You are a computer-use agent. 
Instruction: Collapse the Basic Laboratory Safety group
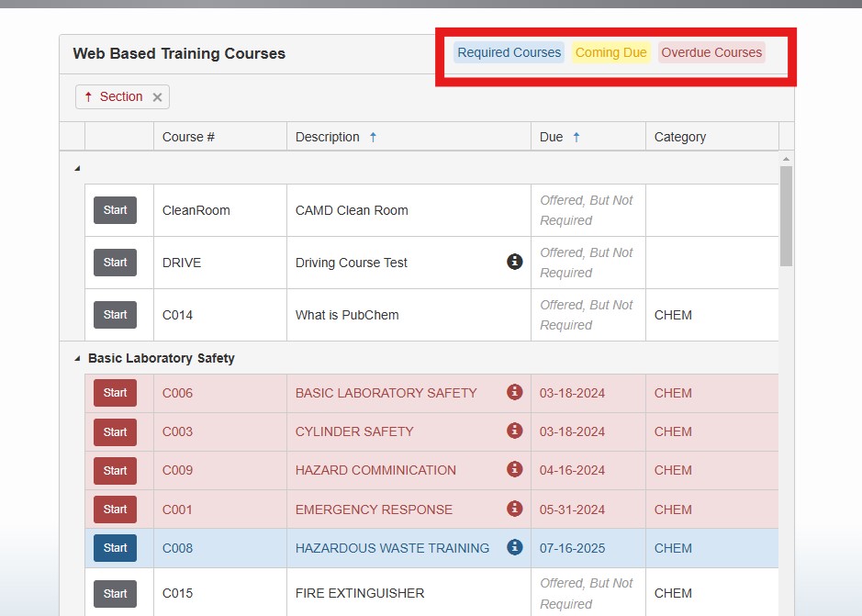(x=77, y=359)
